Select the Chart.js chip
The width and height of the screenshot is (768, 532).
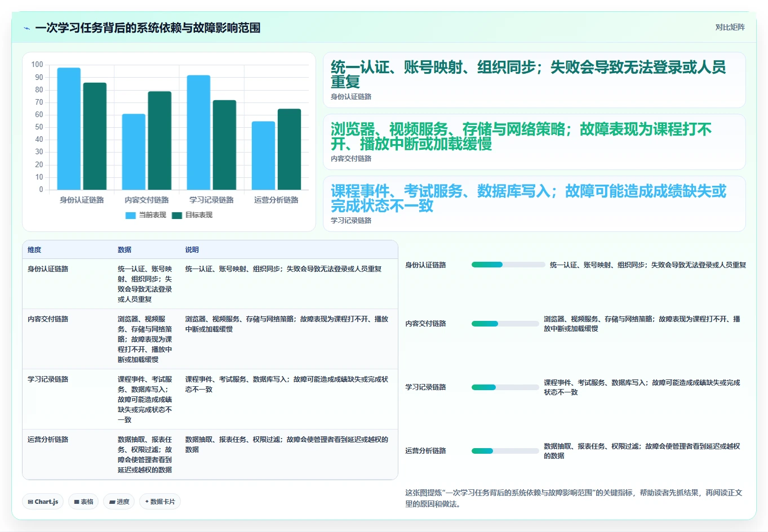(43, 502)
